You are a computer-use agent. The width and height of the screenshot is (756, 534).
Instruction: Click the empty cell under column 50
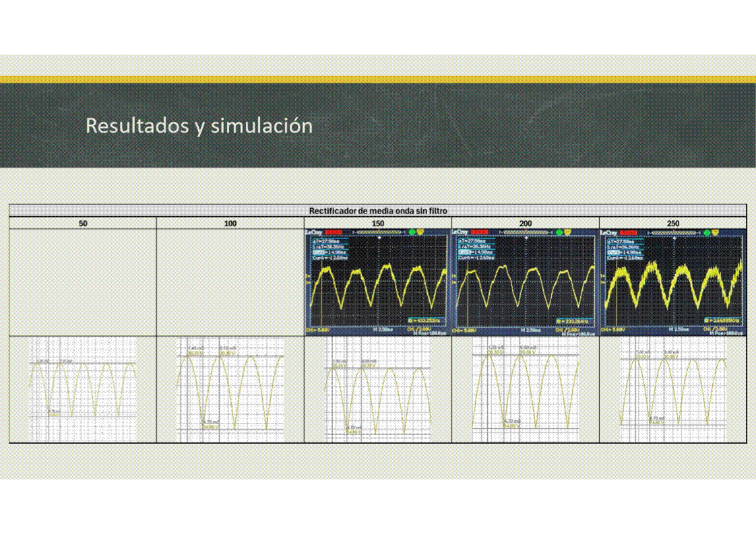click(83, 283)
